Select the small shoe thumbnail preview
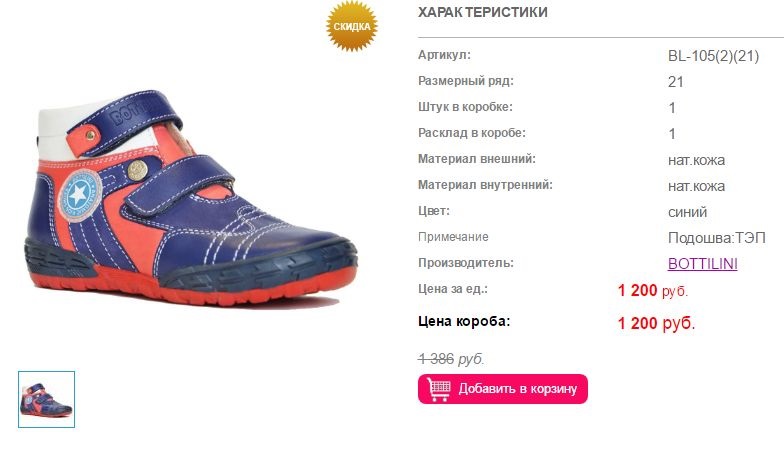The width and height of the screenshot is (784, 455). (x=46, y=400)
